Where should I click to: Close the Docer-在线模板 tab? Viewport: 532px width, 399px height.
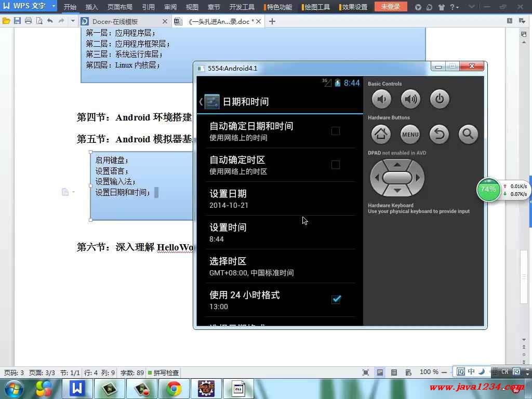(x=165, y=21)
